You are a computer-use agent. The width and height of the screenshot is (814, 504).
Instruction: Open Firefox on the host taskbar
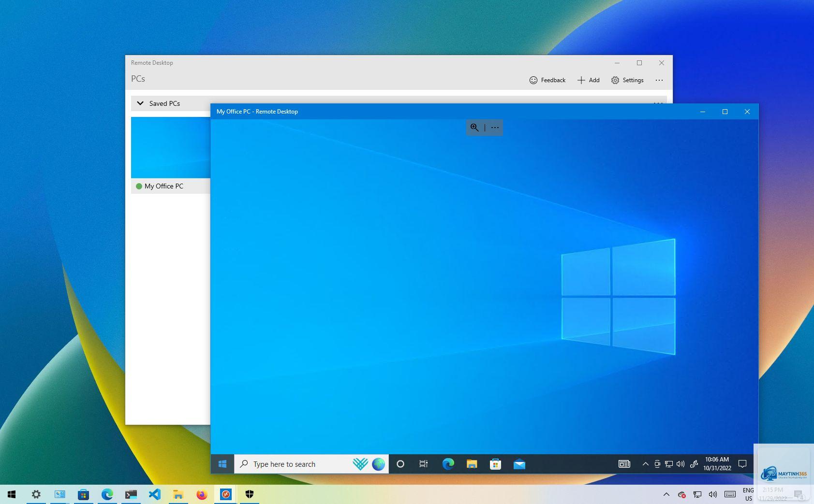(x=202, y=494)
